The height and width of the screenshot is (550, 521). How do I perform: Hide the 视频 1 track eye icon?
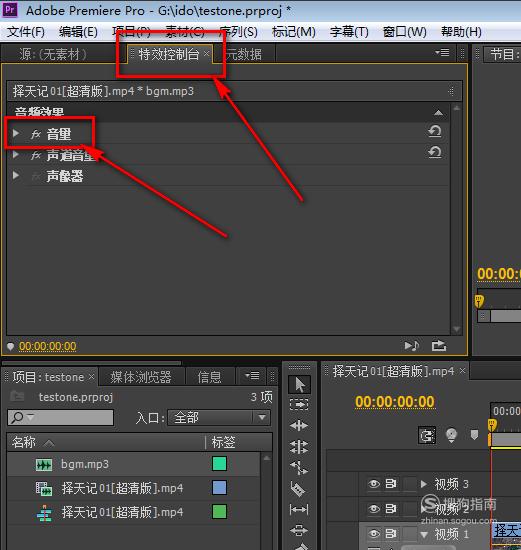pyautogui.click(x=374, y=534)
